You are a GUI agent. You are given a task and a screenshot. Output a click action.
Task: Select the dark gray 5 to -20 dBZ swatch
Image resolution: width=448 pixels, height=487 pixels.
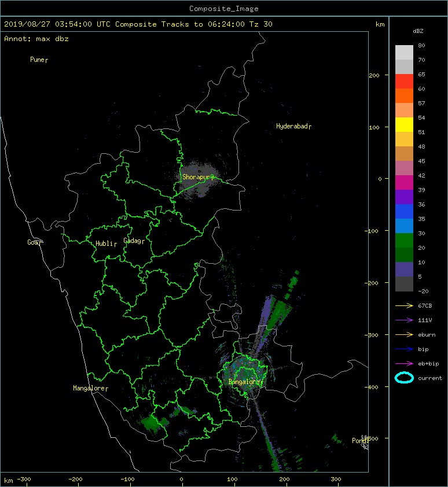coord(404,283)
